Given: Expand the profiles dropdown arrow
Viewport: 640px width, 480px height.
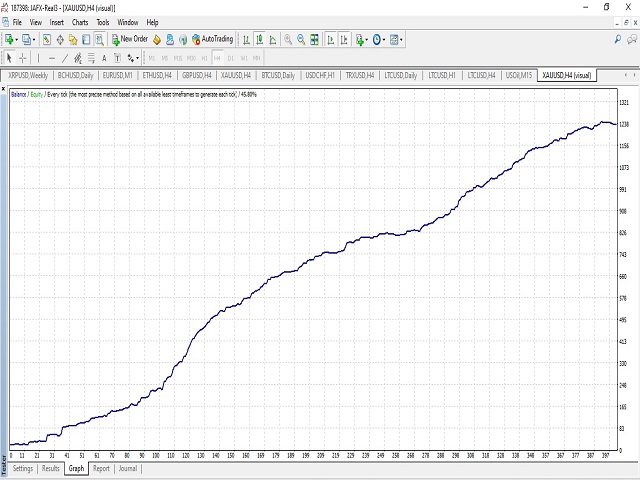Looking at the screenshot, I should [36, 40].
